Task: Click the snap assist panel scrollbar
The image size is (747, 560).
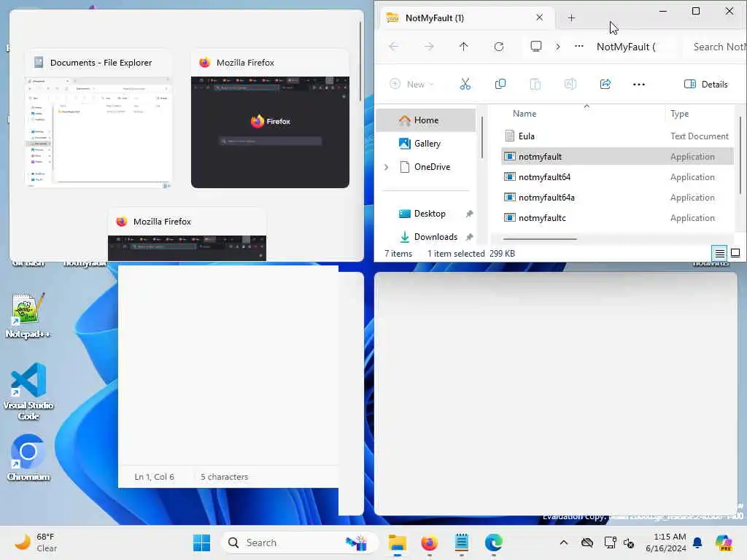Action: tap(360, 60)
